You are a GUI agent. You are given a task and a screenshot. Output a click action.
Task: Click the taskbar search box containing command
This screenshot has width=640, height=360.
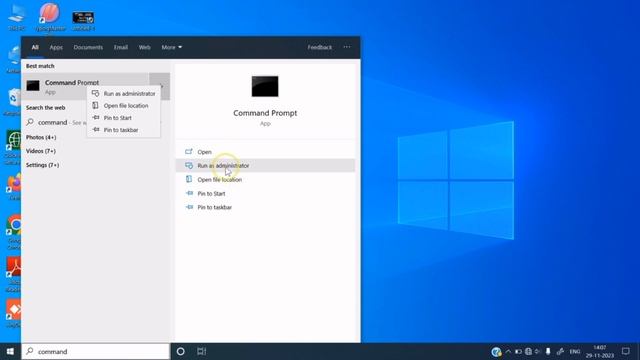pos(96,351)
